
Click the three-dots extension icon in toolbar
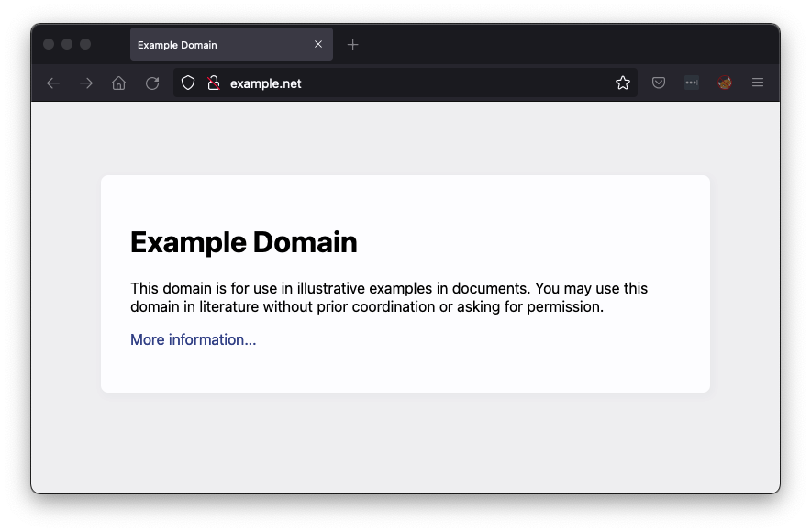(692, 83)
